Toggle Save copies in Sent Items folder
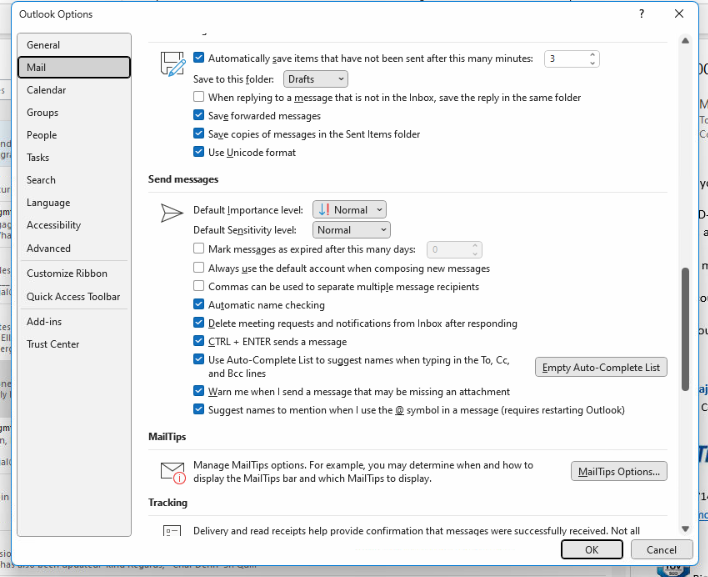 click(199, 134)
